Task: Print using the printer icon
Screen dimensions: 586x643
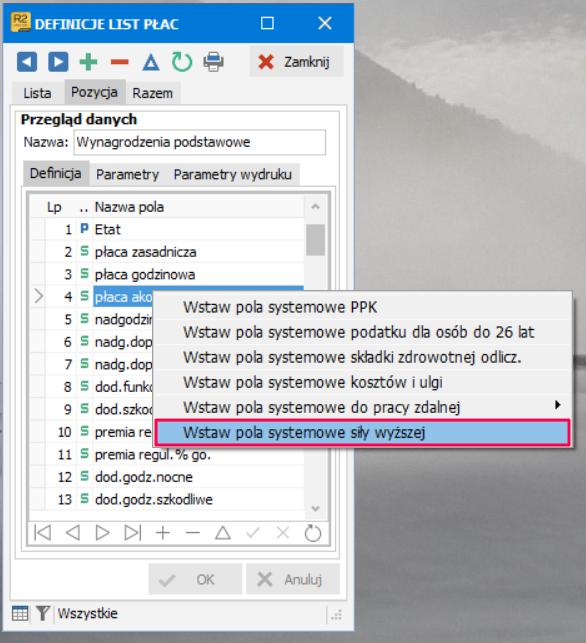Action: tap(213, 62)
